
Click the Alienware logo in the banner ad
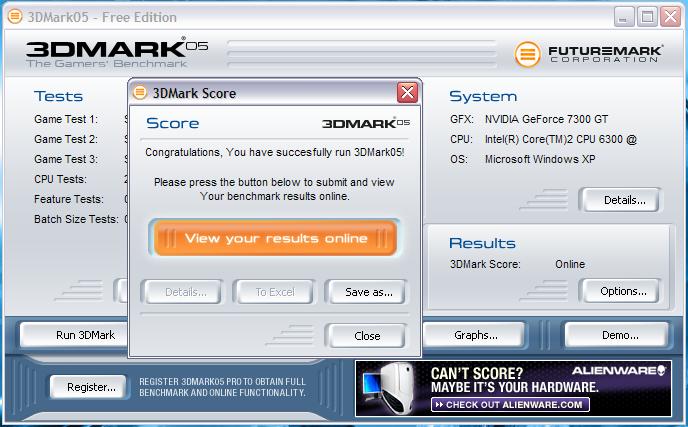(619, 370)
